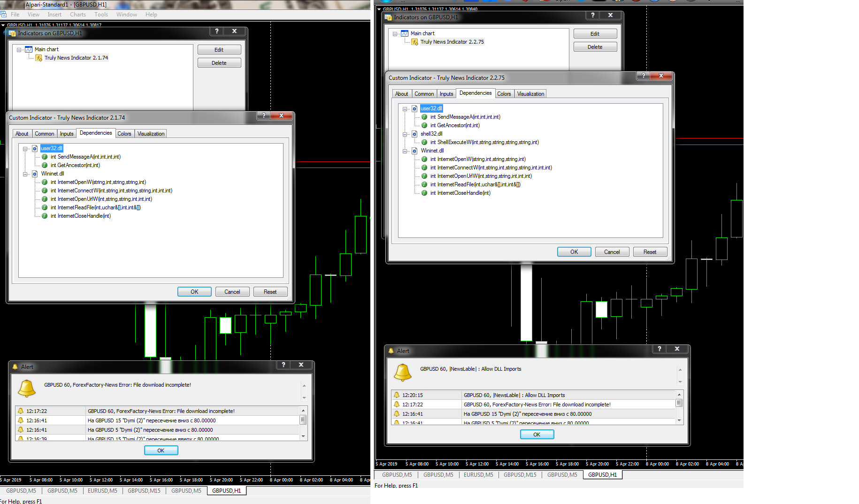
Task: Click OK in Truly News Indicator 2.2.75 dialog
Action: click(x=574, y=252)
